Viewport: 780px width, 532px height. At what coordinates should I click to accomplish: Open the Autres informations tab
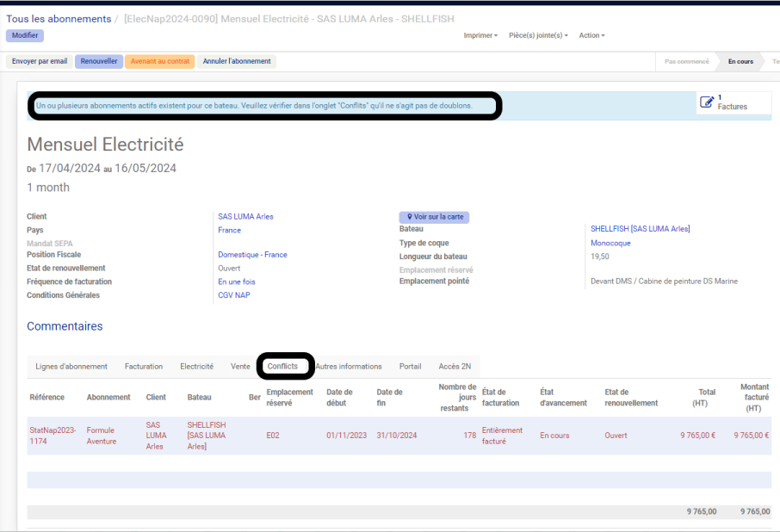tap(349, 367)
